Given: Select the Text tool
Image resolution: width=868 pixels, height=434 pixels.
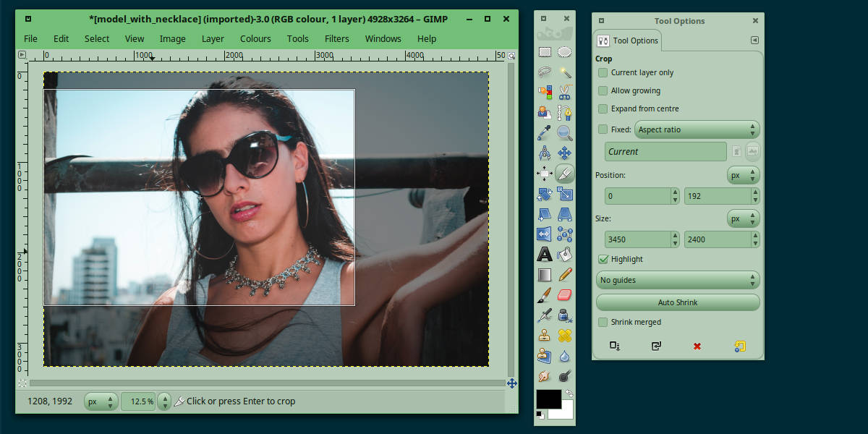Looking at the screenshot, I should 545,255.
